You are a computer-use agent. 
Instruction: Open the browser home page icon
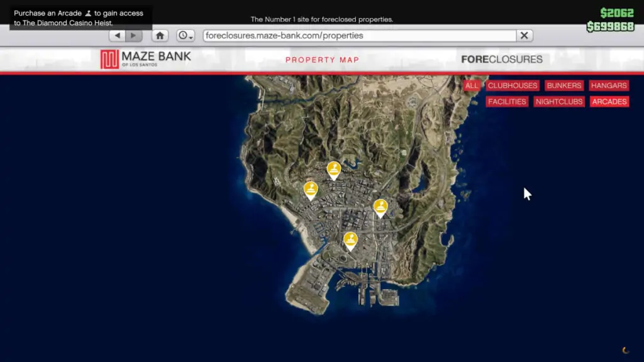160,35
